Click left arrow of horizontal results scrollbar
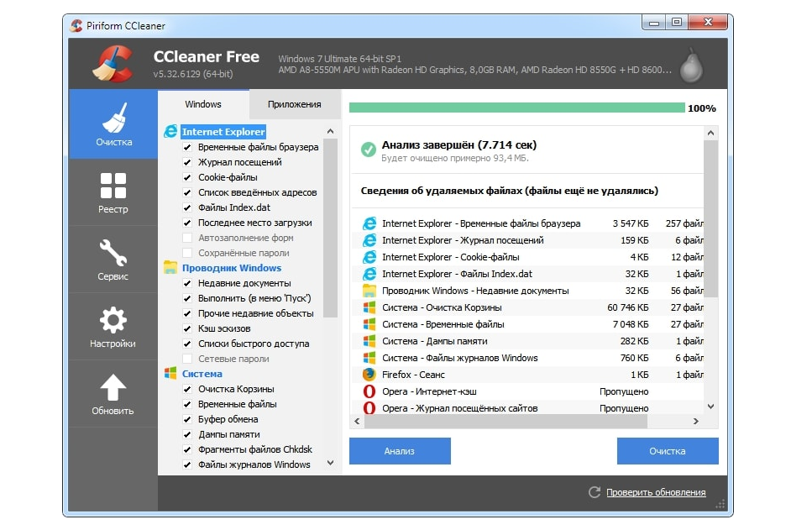The image size is (812, 530). (x=358, y=421)
